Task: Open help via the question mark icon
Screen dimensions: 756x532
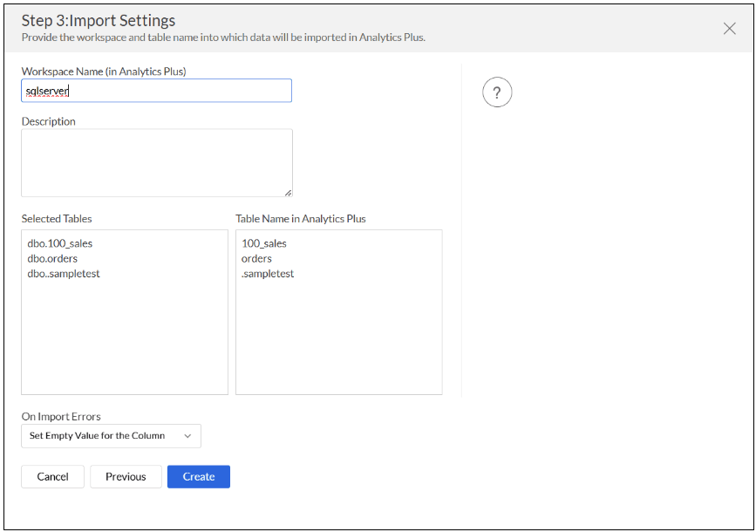Action: pyautogui.click(x=497, y=93)
